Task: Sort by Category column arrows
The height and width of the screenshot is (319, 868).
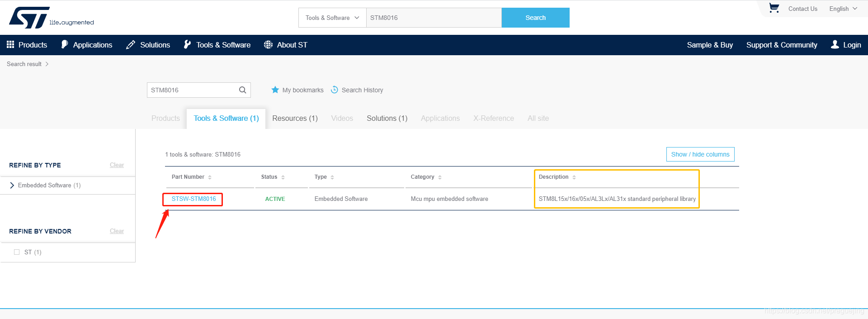Action: click(x=440, y=177)
